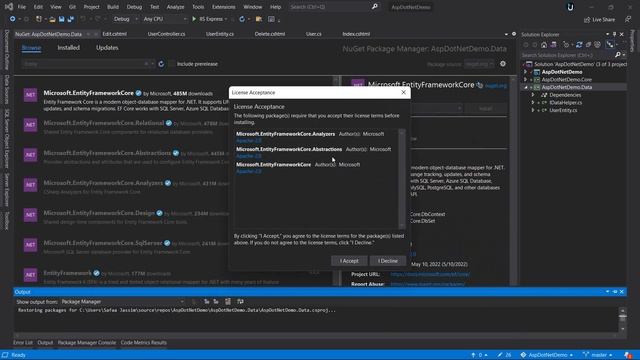Click Solution Explorer Home icon
The width and height of the screenshot is (640, 360).
[x=544, y=45]
